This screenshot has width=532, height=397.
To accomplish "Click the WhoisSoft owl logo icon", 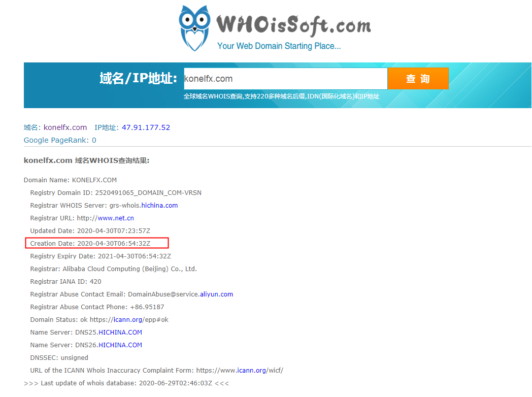I will (x=195, y=28).
